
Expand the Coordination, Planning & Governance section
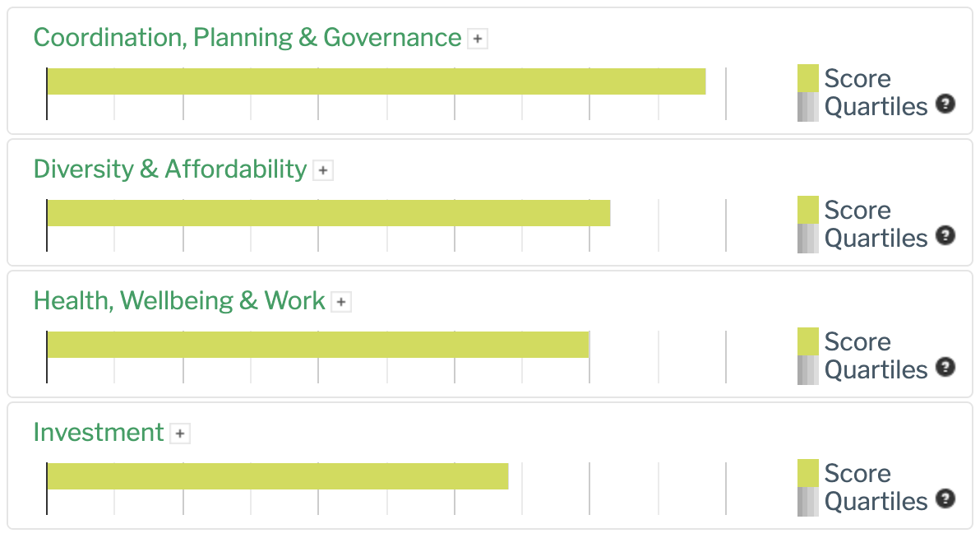(478, 39)
